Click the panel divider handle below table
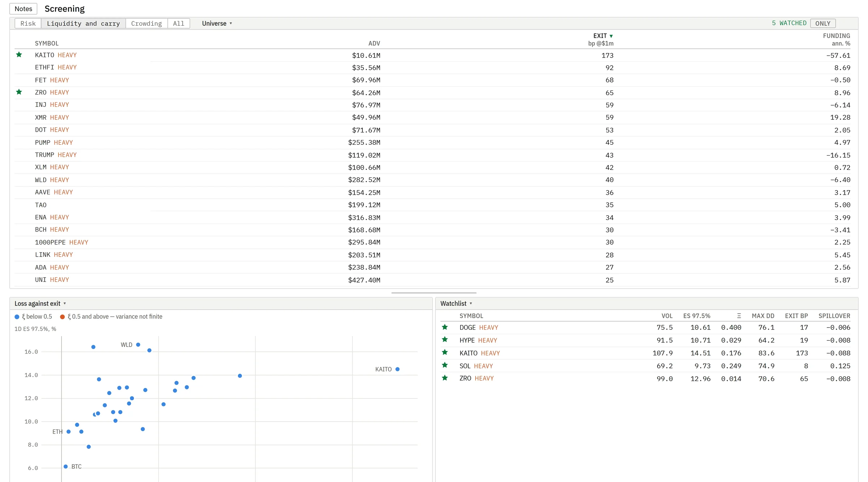 434,293
